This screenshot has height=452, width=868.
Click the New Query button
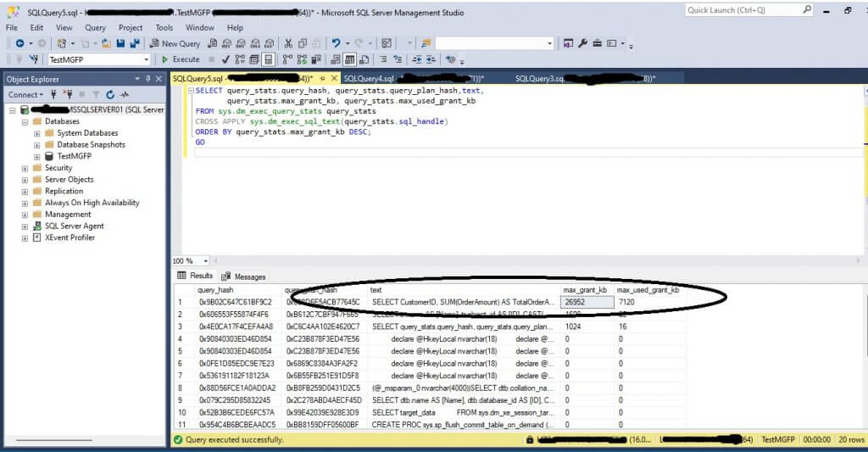coord(175,43)
